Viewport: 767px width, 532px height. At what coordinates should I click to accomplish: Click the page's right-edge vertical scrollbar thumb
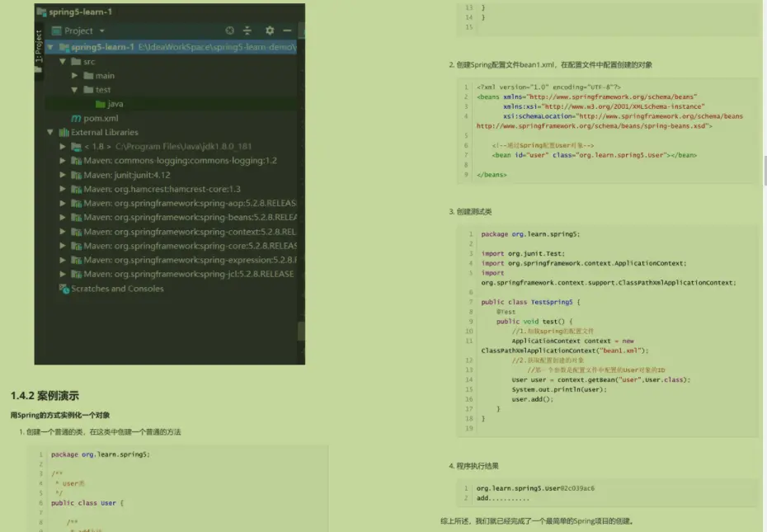pyautogui.click(x=765, y=171)
